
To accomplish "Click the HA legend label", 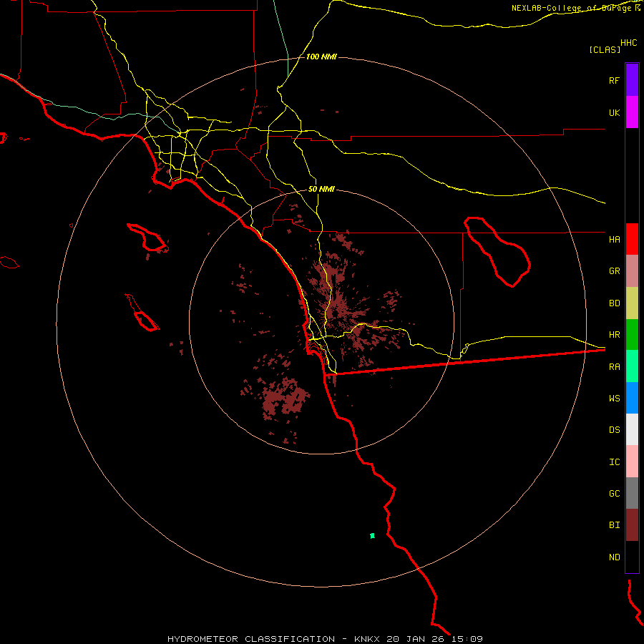I will [x=614, y=239].
